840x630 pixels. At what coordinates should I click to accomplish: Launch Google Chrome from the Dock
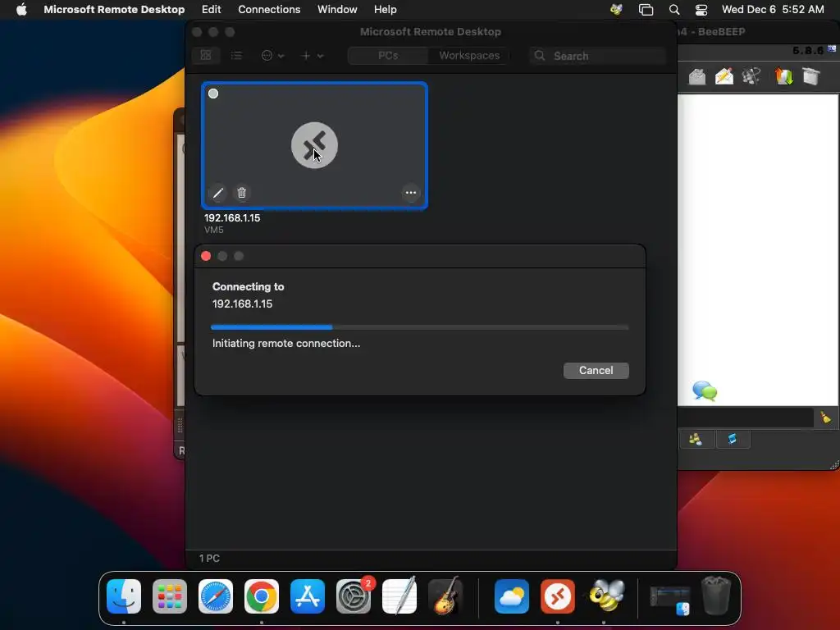pos(262,596)
